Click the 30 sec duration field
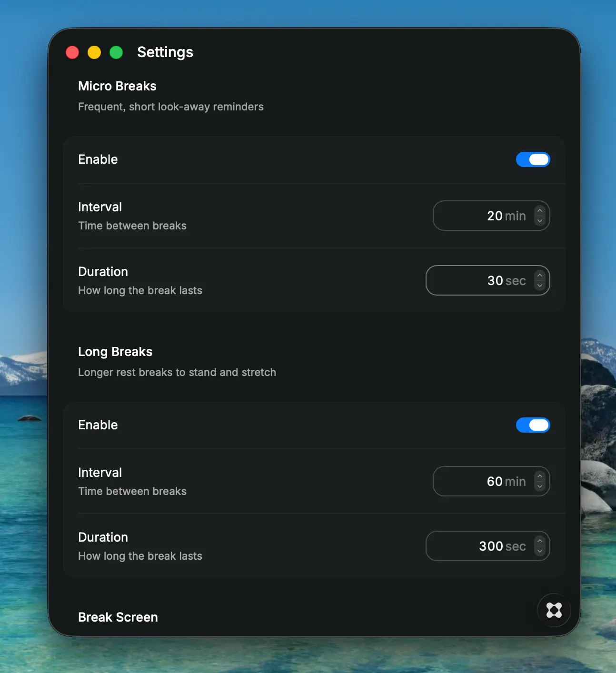 point(488,280)
